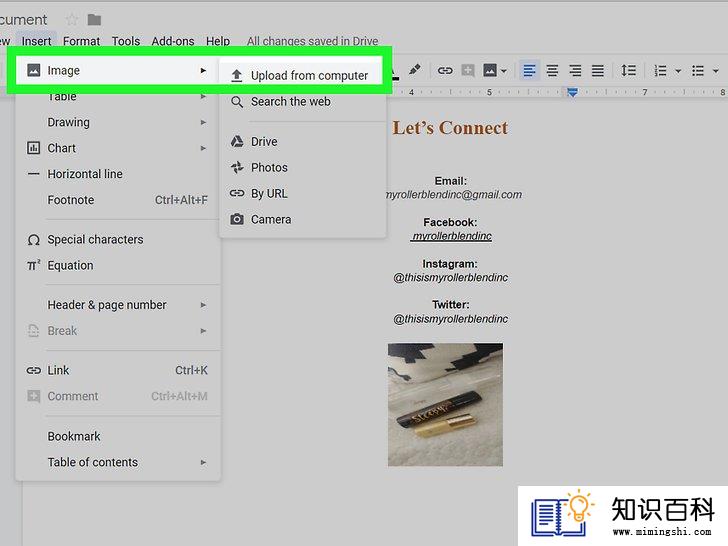Click the upload arrow icon in submenu
The image size is (728, 546).
[x=237, y=75]
